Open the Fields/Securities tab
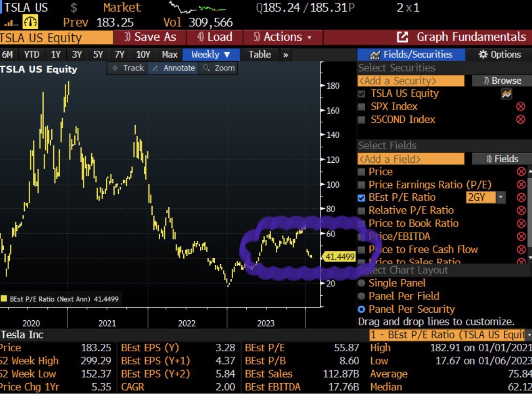Image resolution: width=532 pixels, height=395 pixels. point(411,55)
